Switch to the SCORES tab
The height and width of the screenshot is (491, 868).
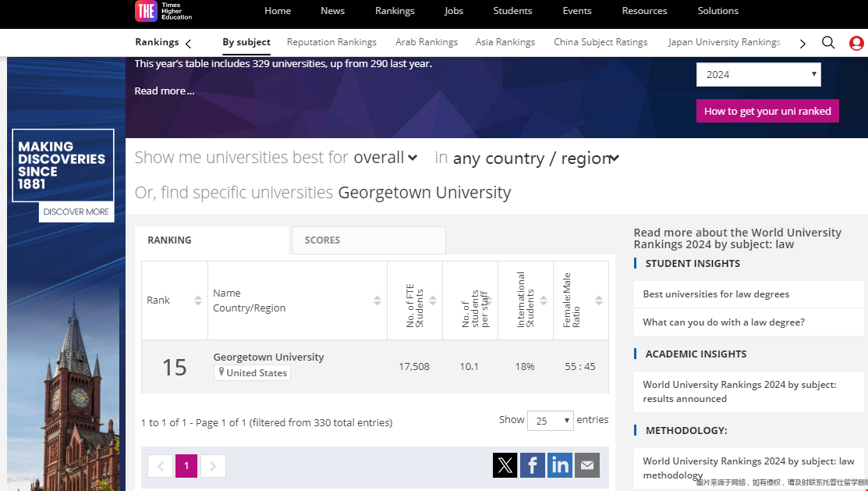(369, 240)
